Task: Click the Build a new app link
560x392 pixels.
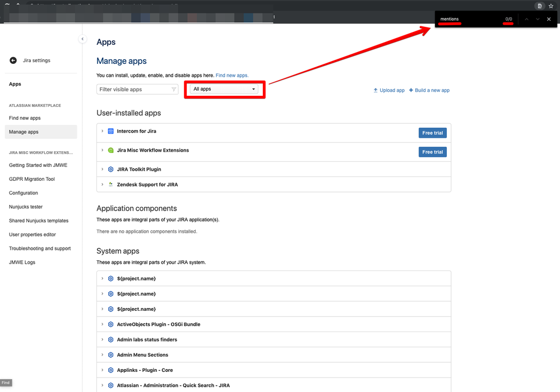Action: 429,90
